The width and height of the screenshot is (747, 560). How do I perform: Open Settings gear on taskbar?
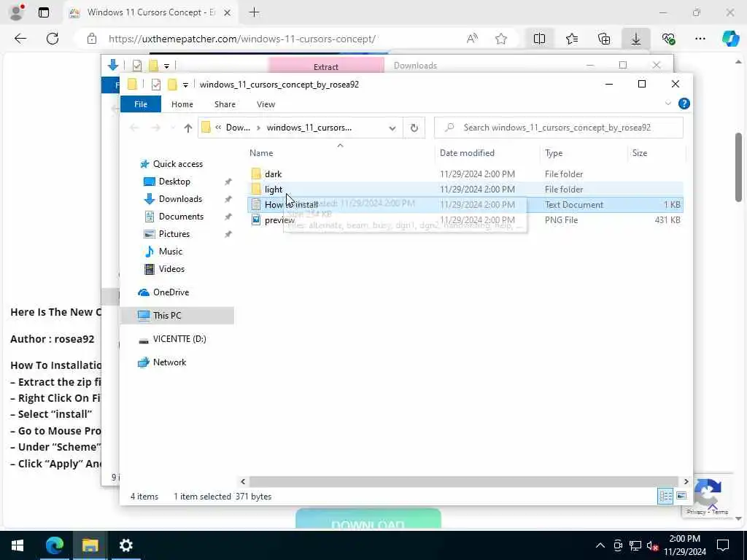(x=125, y=545)
